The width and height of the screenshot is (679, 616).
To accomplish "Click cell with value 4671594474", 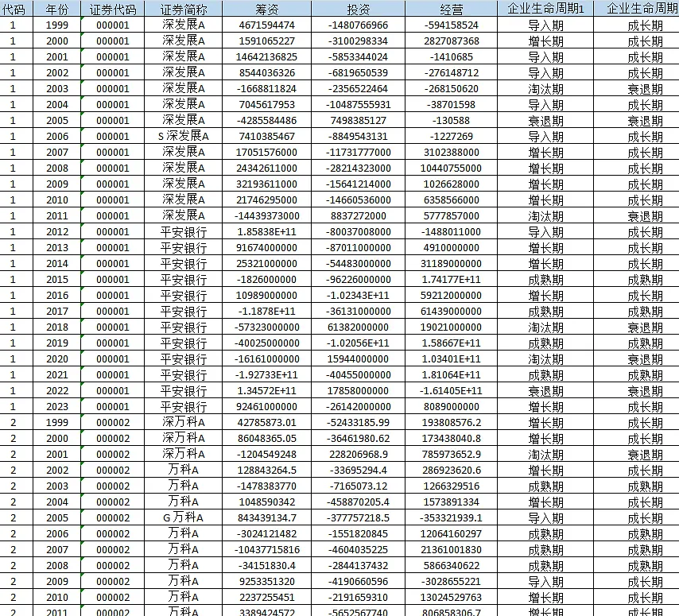I will (267, 25).
